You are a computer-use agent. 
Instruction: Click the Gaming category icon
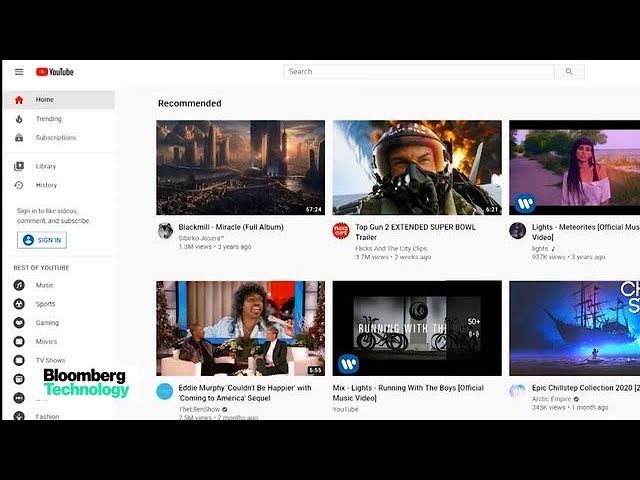19,322
